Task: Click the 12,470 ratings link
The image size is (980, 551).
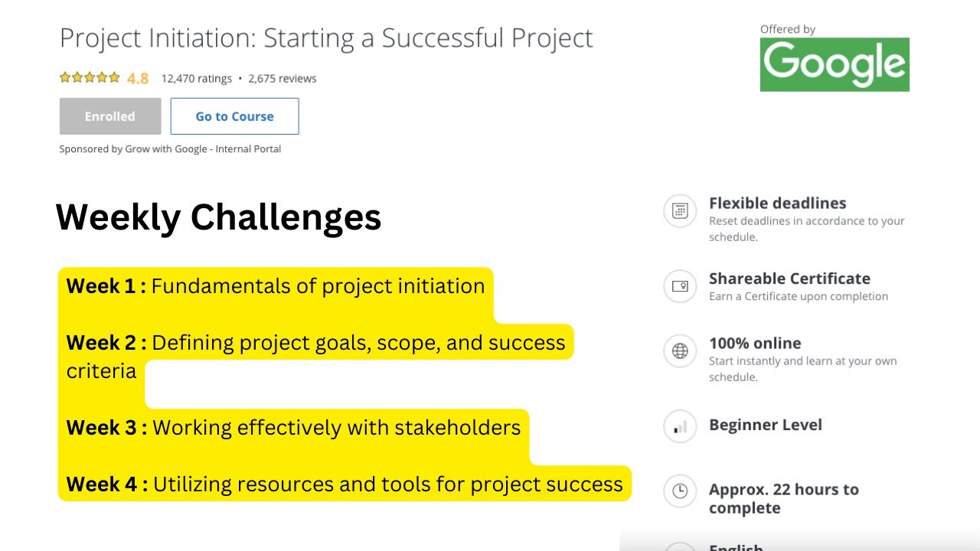Action: pyautogui.click(x=195, y=78)
